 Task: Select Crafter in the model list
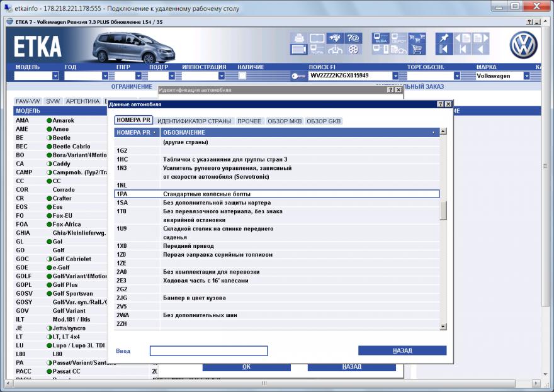pyautogui.click(x=62, y=198)
